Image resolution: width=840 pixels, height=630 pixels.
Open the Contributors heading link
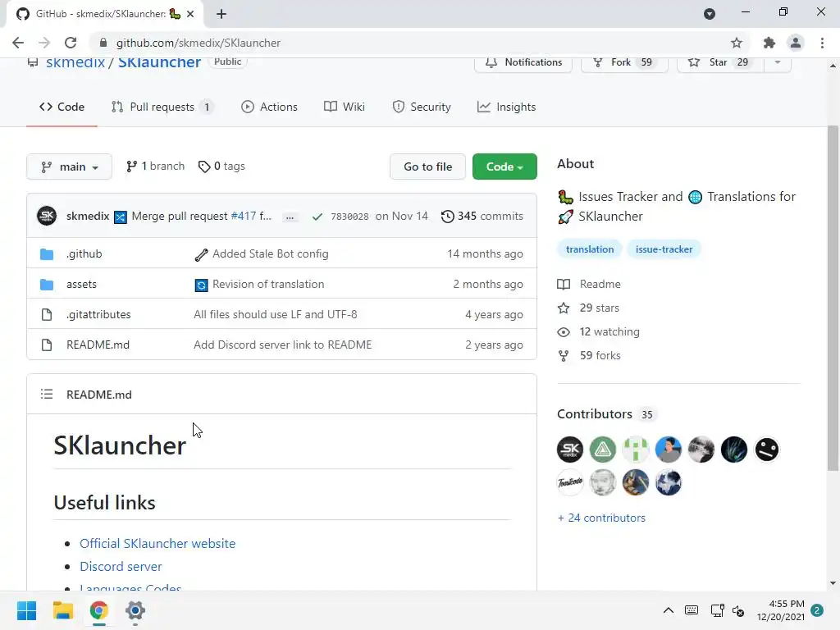605,414
